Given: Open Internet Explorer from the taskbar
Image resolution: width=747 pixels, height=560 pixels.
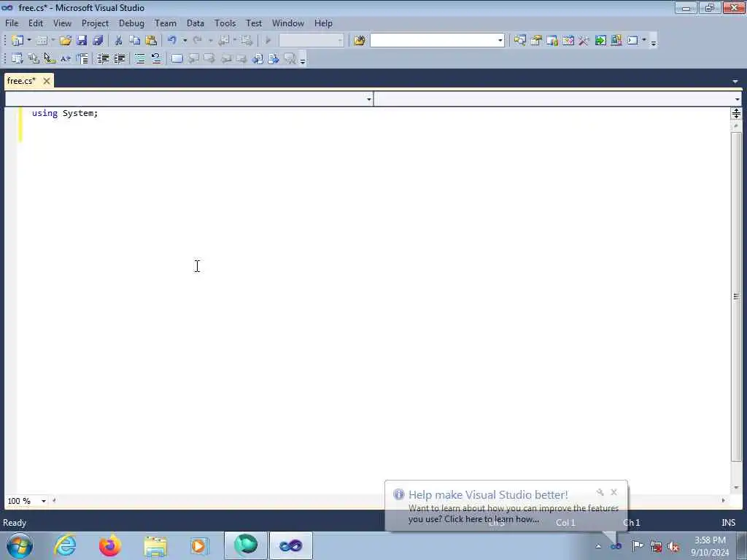Looking at the screenshot, I should [65, 545].
